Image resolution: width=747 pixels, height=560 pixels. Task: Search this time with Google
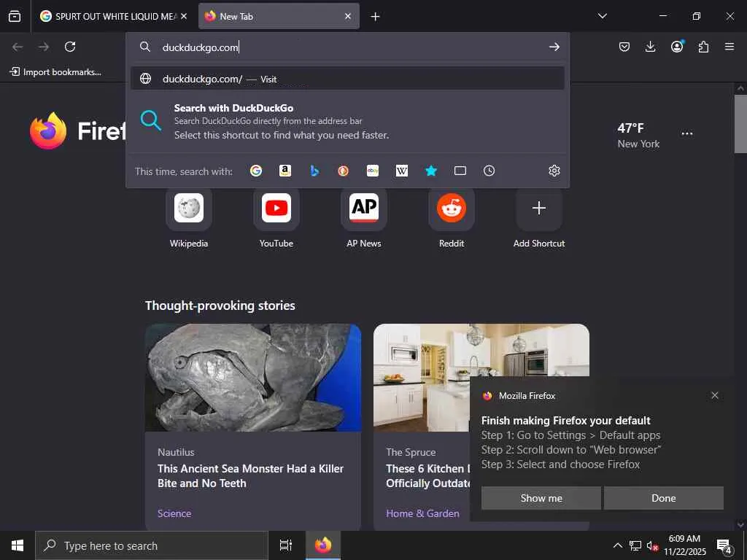coord(256,171)
